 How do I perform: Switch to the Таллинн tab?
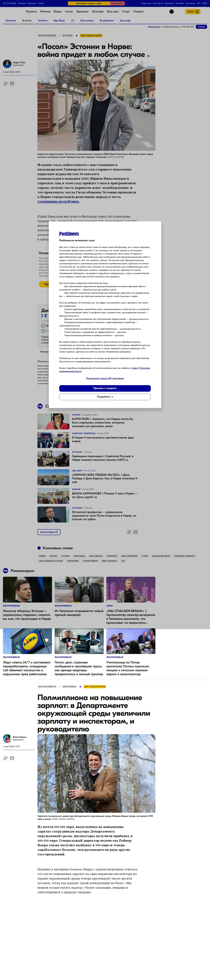point(43,21)
